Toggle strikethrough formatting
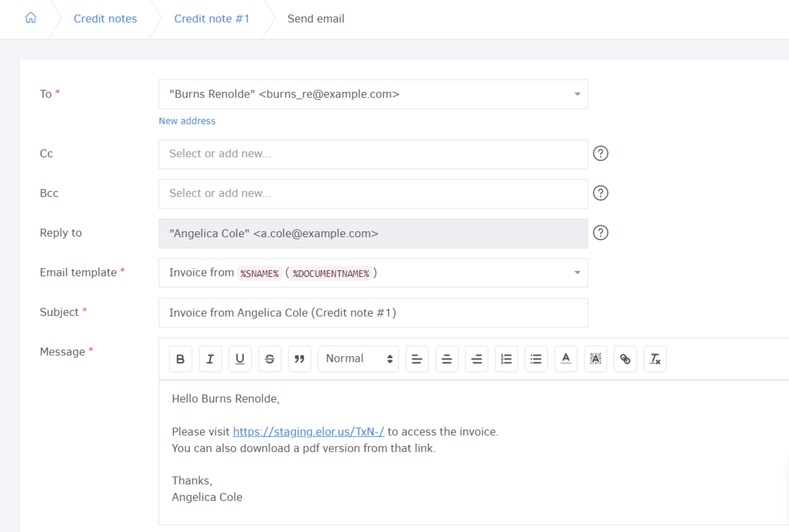 tap(270, 359)
